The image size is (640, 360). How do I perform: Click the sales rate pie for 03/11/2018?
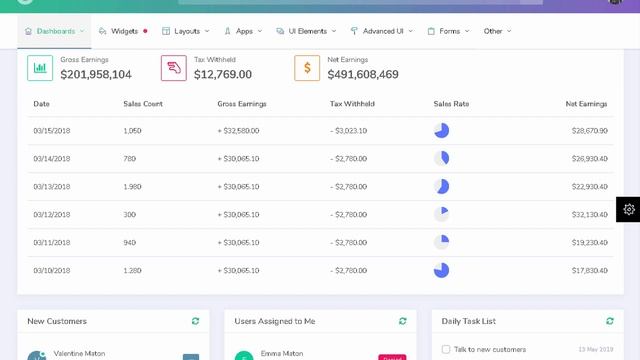[x=441, y=242]
